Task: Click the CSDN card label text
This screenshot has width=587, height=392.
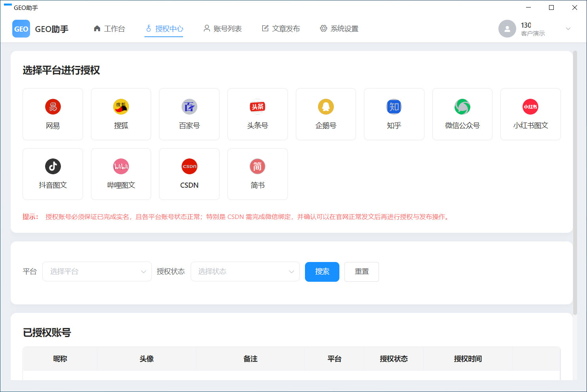Action: [189, 185]
